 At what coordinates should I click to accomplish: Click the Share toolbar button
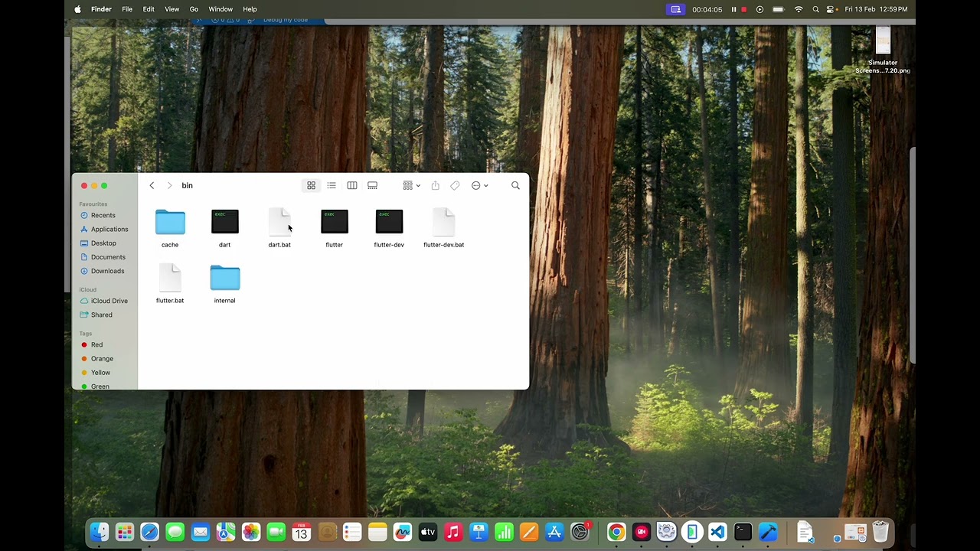(x=435, y=185)
